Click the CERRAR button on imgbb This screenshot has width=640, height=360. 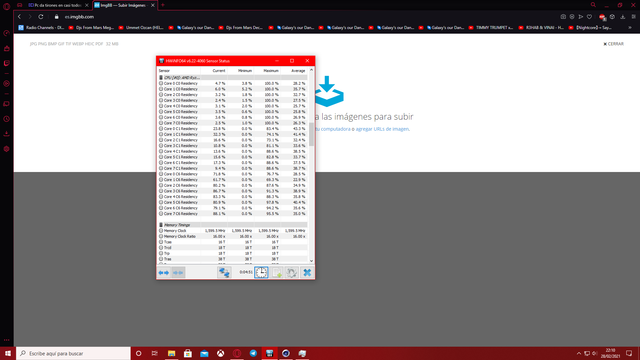point(613,44)
